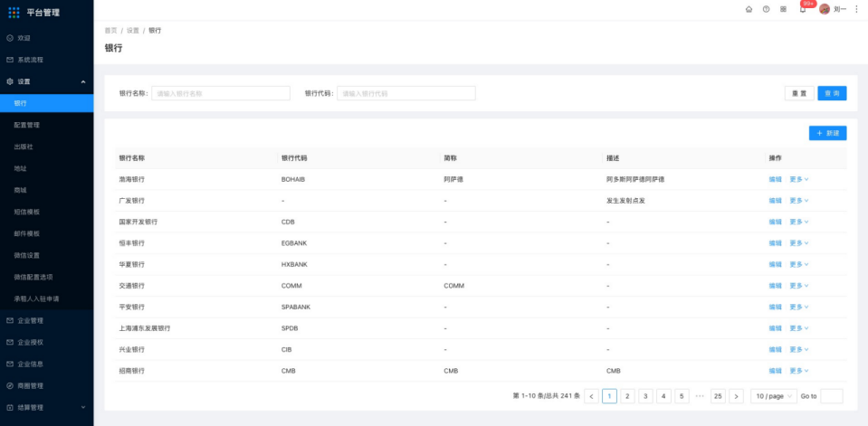Screen dimensions: 868x426
Task: Click the 重置 button
Action: coord(799,93)
